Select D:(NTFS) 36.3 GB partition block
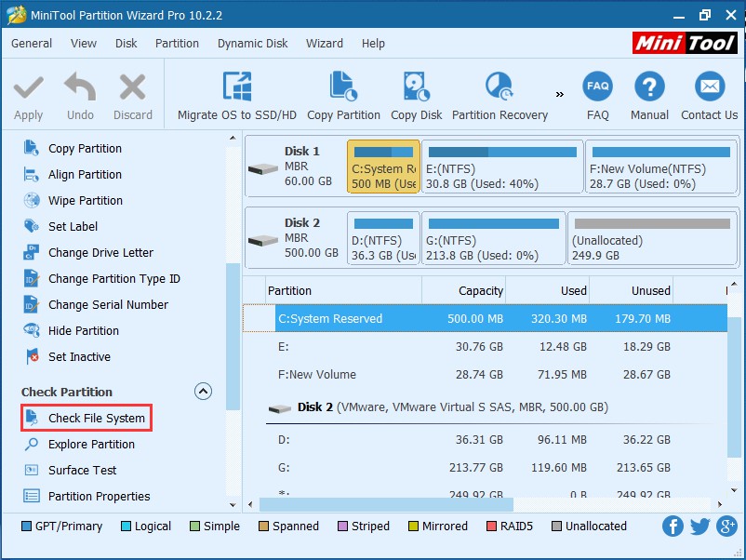 (x=383, y=238)
